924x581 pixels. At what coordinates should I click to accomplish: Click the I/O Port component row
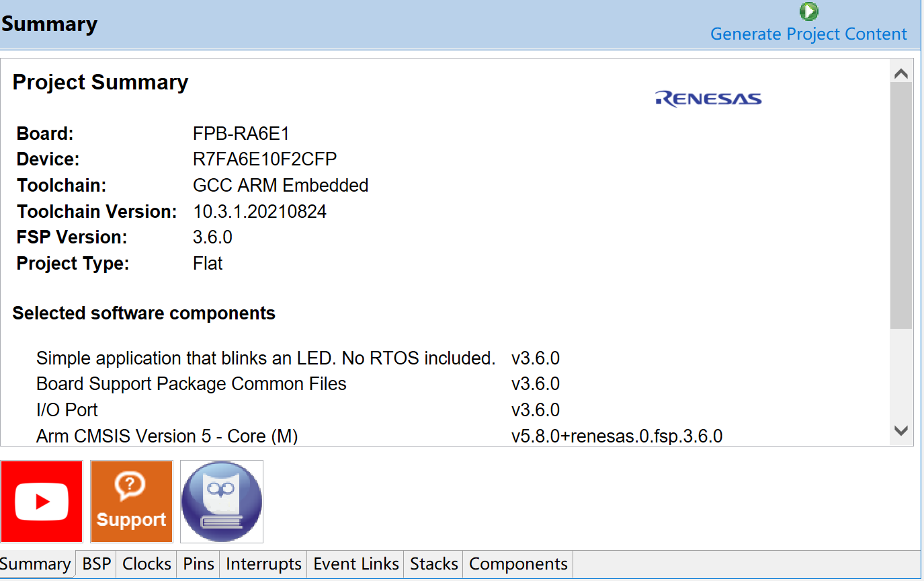(298, 410)
